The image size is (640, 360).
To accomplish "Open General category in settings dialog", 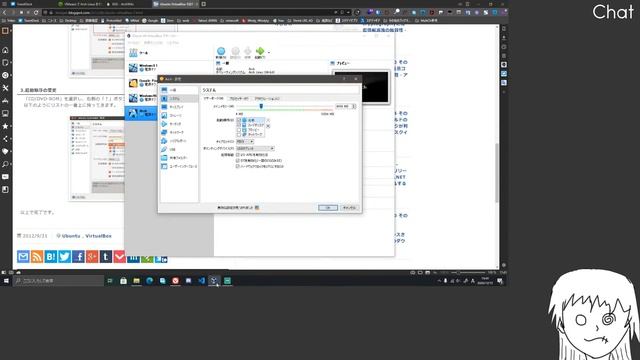I will 179,90.
